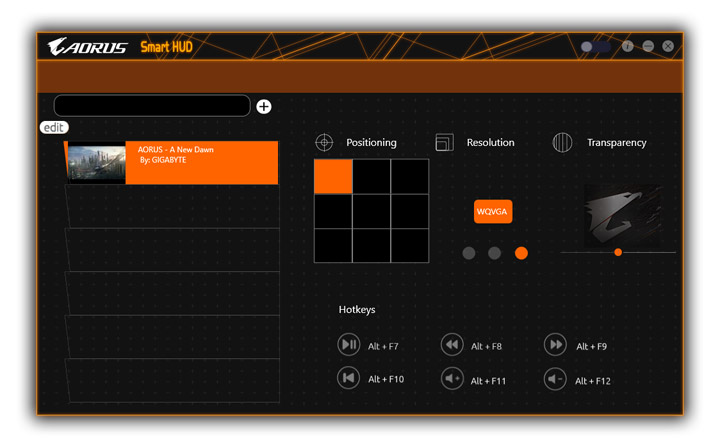Image resolution: width=720 pixels, height=448 pixels.
Task: Click the Alt + F11 hotkey text
Action: (x=488, y=381)
